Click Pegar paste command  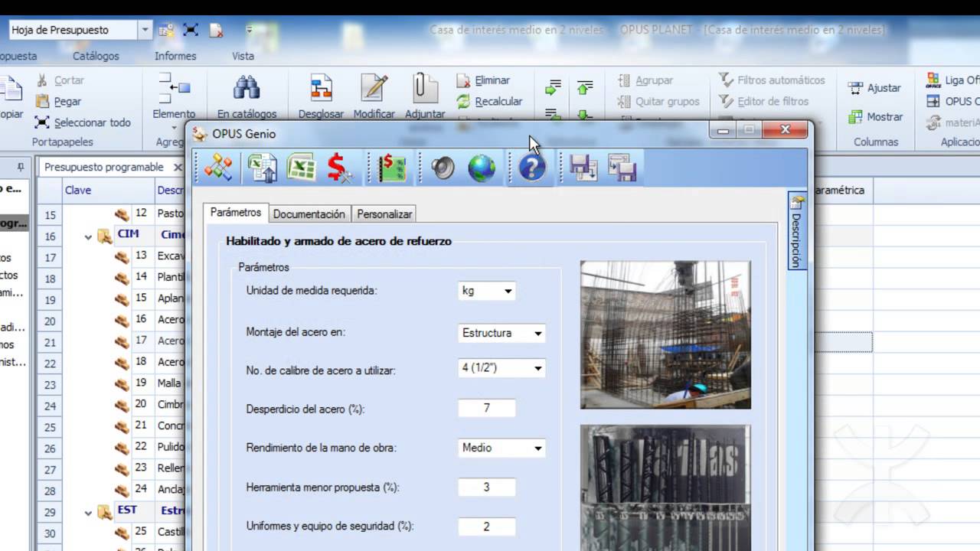(x=58, y=101)
